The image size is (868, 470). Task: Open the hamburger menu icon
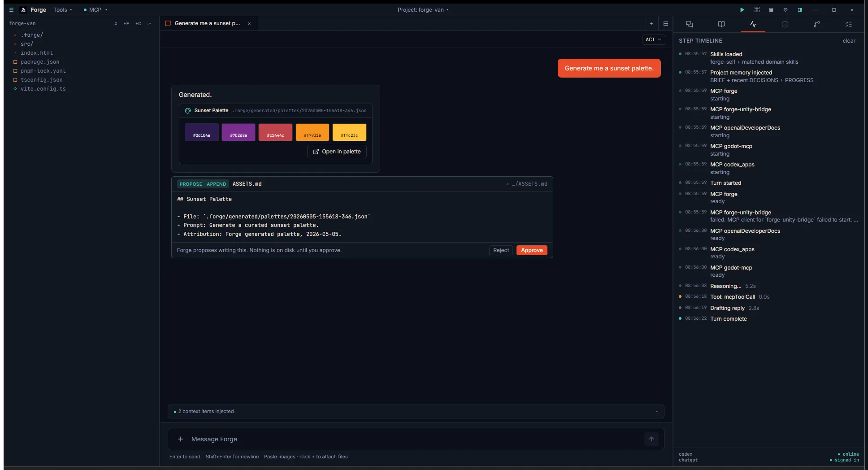(11, 9)
